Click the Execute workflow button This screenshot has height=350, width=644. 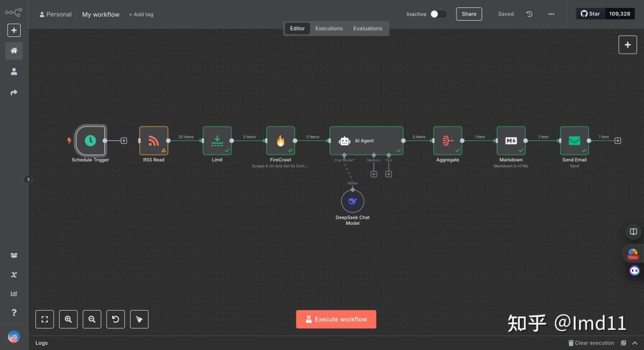[336, 319]
